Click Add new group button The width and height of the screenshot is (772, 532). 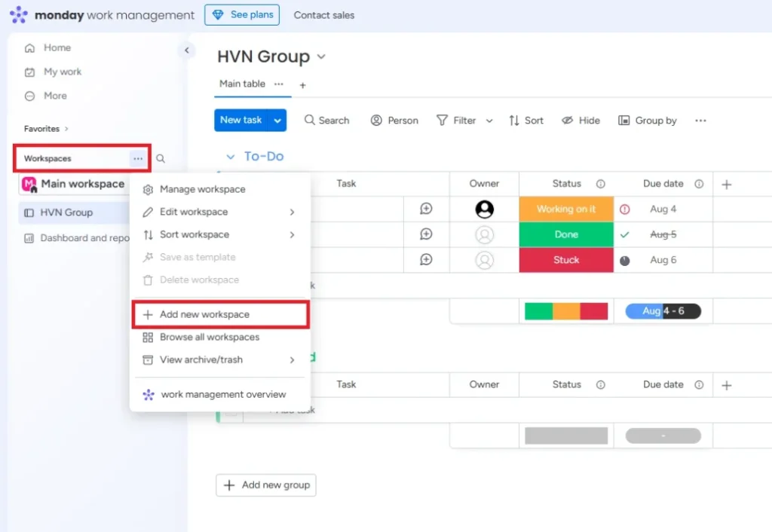click(x=266, y=485)
